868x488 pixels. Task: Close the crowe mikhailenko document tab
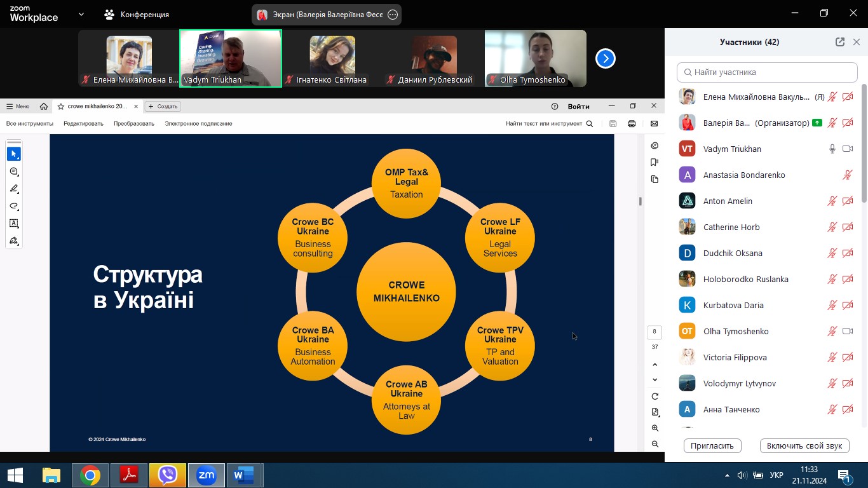coord(136,106)
